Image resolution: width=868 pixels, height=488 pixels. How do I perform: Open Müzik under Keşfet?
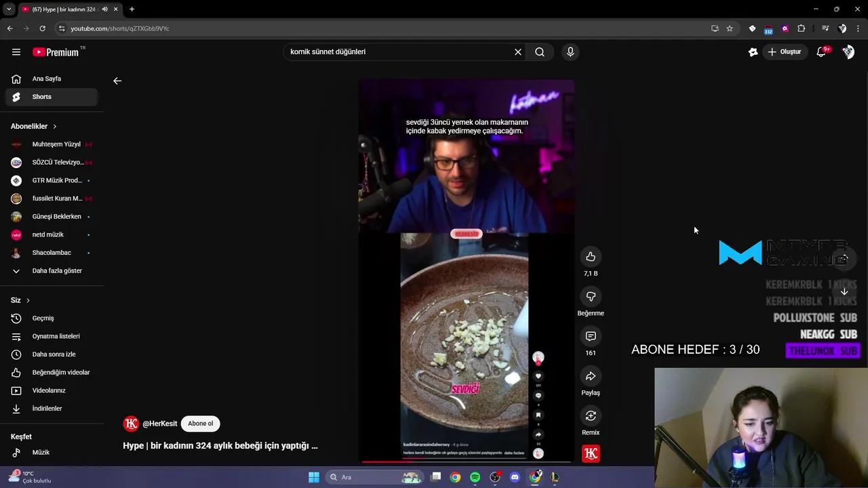[52, 453]
